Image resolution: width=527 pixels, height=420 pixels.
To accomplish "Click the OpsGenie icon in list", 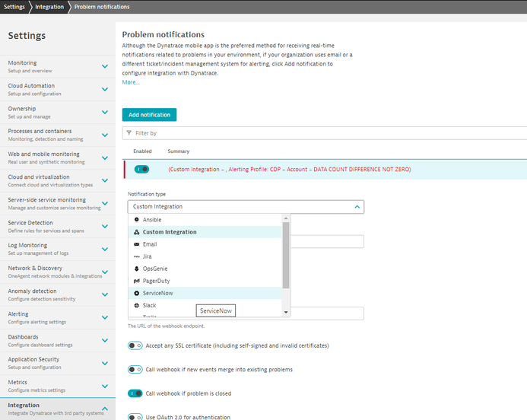I will pyautogui.click(x=136, y=269).
